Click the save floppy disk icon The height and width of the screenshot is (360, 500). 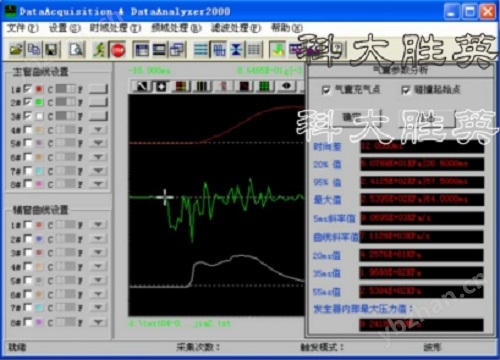52,50
